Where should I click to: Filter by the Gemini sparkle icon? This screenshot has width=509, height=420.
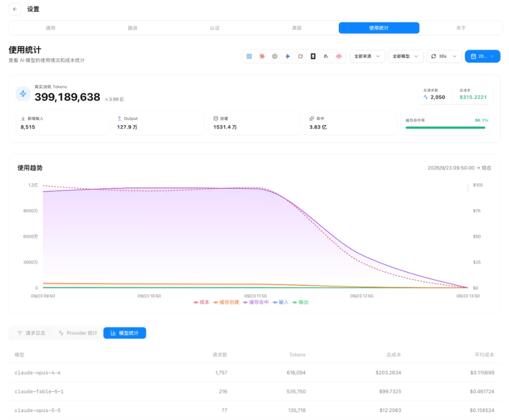287,57
